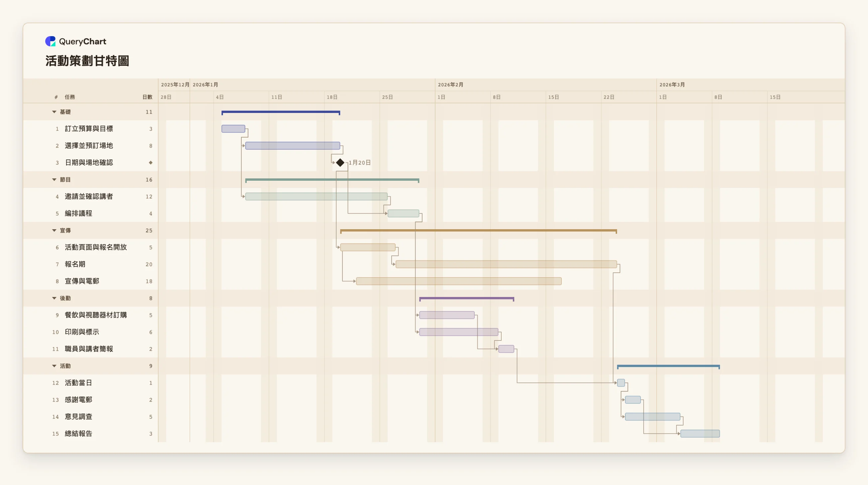Click the 日數 column header
This screenshot has width=868, height=485.
[x=147, y=97]
